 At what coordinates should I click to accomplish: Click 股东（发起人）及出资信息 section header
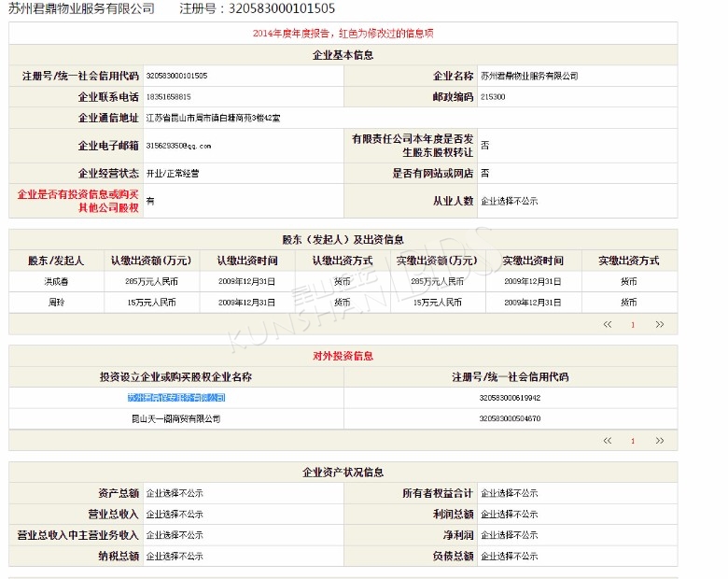[343, 240]
